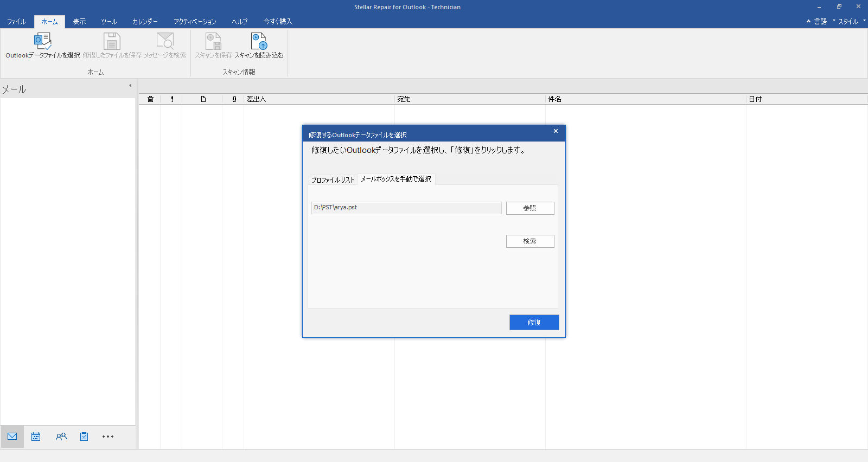Open the カレンダー ribbon tab
The width and height of the screenshot is (868, 462).
tap(145, 22)
